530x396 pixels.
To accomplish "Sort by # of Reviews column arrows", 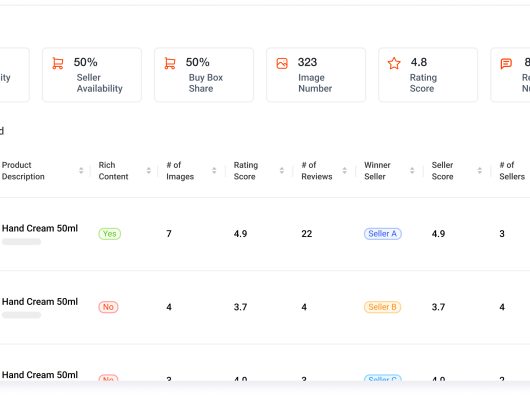I will (x=345, y=171).
